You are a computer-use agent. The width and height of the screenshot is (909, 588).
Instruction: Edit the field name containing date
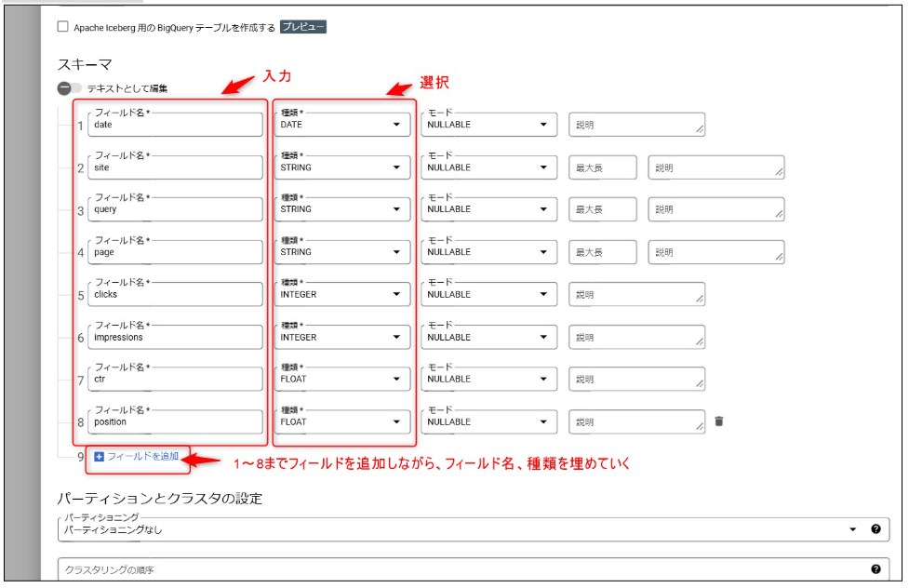[175, 125]
